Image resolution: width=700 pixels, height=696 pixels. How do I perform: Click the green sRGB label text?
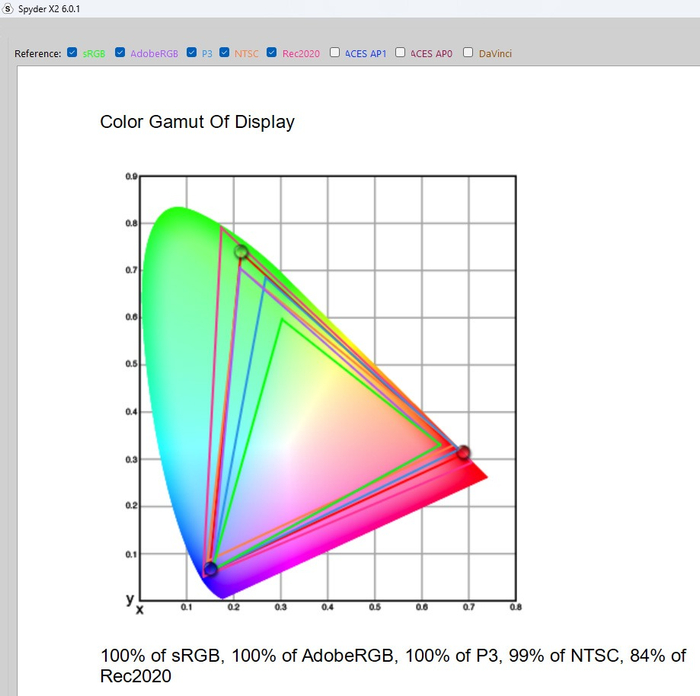[x=93, y=54]
